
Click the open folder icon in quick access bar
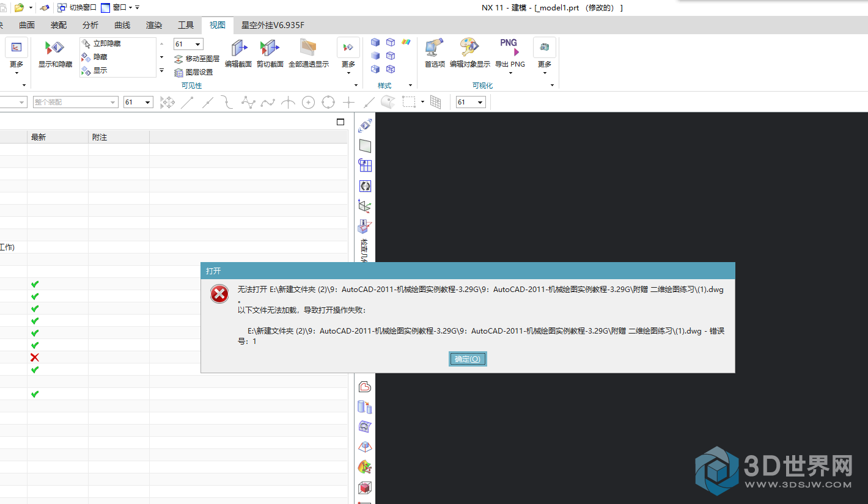coord(20,7)
